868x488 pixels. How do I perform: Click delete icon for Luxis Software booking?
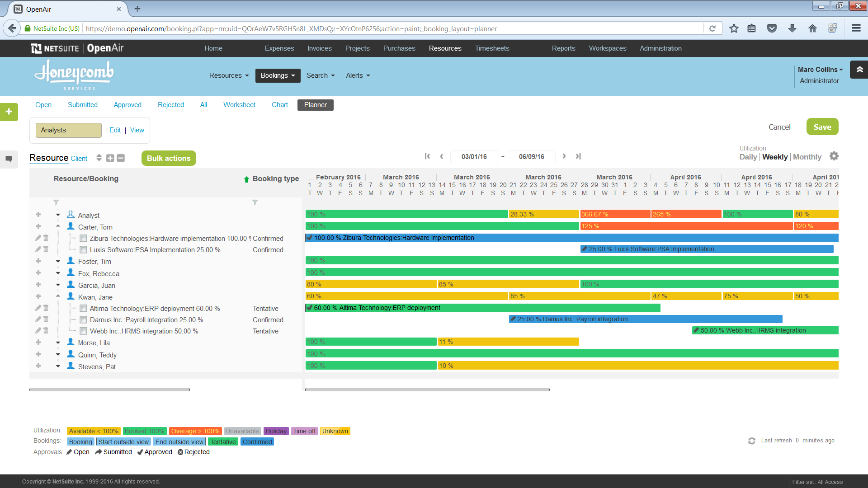(x=46, y=249)
